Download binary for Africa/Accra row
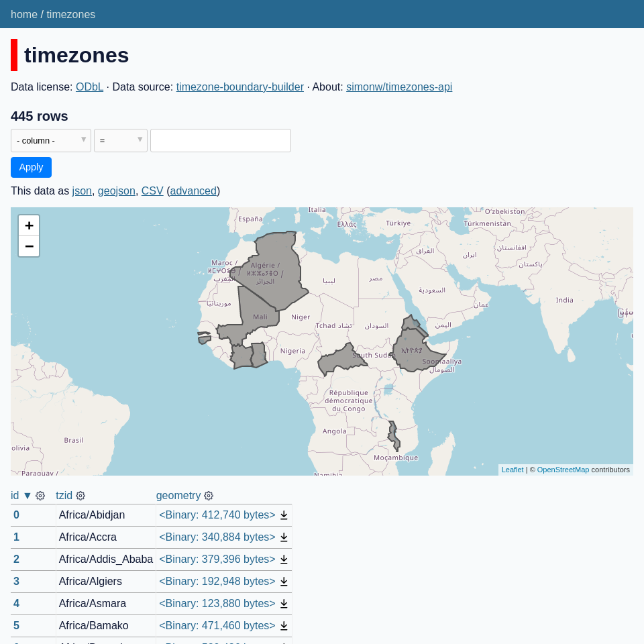Image resolution: width=644 pixels, height=644 pixels. (x=284, y=537)
